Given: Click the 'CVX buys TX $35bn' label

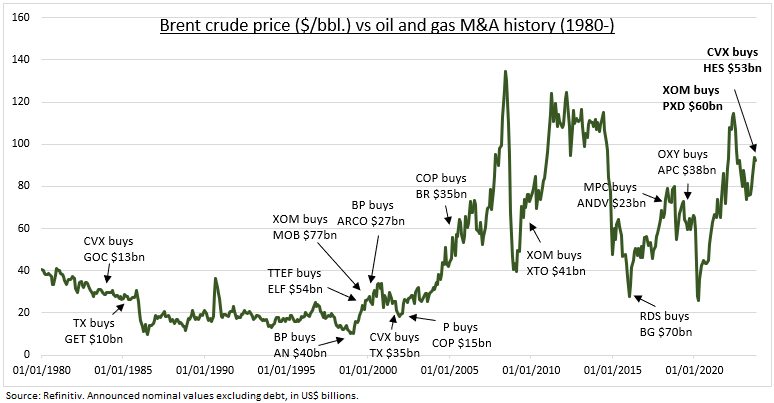Looking at the screenshot, I should coord(394,345).
